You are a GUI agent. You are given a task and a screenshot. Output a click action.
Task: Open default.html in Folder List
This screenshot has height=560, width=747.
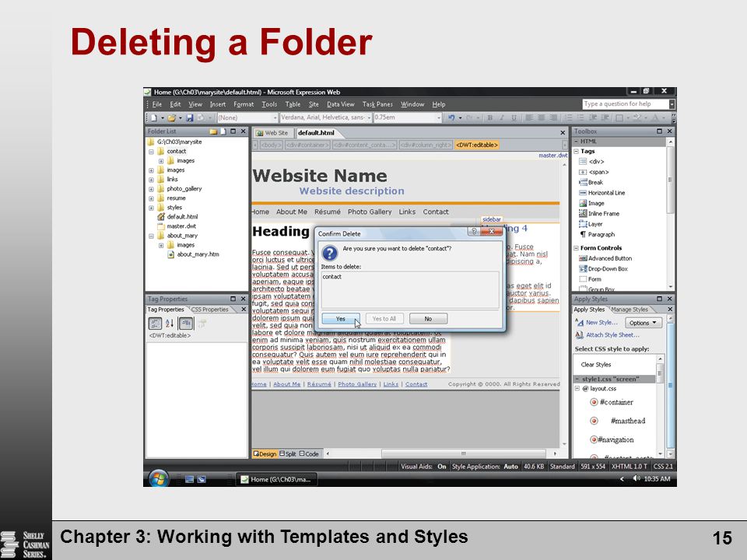point(177,217)
